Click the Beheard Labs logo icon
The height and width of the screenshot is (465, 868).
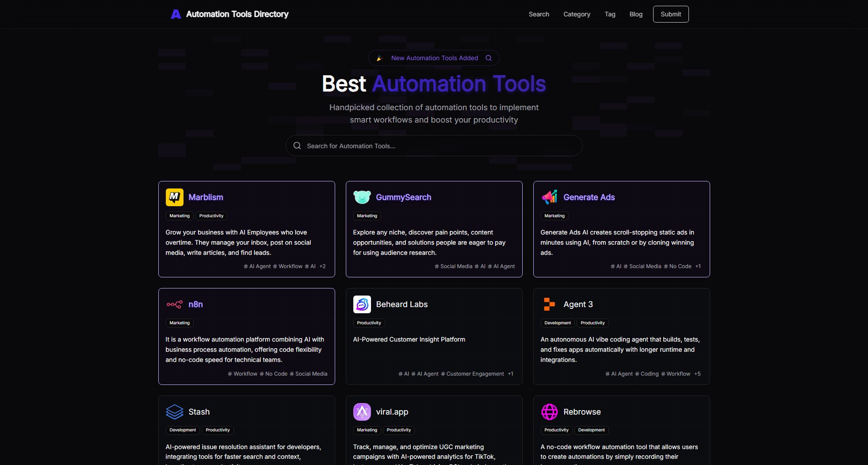(362, 304)
